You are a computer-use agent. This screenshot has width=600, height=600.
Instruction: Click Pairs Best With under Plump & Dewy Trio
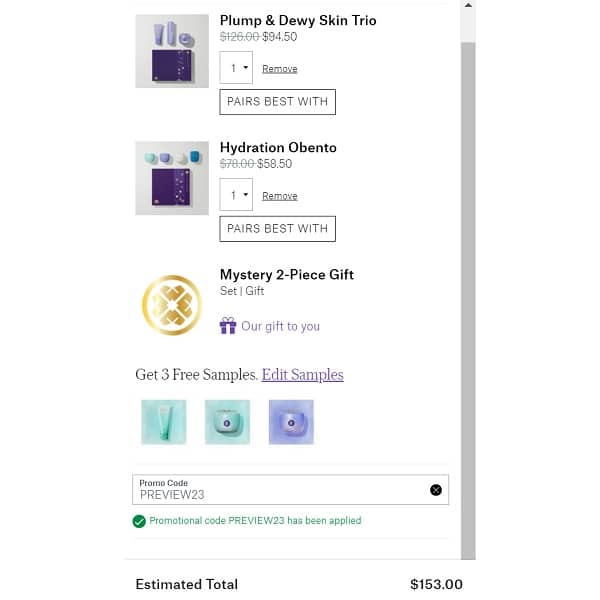pyautogui.click(x=277, y=102)
